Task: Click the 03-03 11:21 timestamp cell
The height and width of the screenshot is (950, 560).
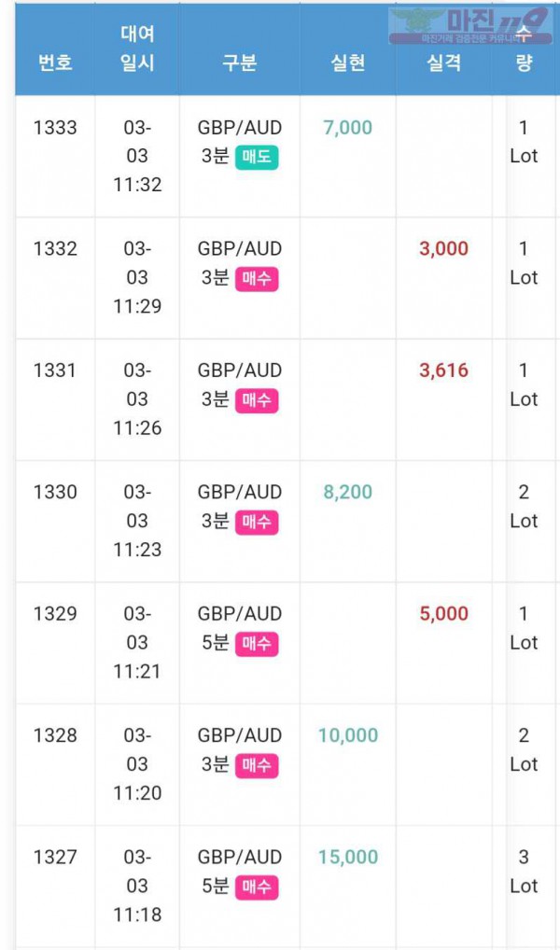Action: pos(136,642)
